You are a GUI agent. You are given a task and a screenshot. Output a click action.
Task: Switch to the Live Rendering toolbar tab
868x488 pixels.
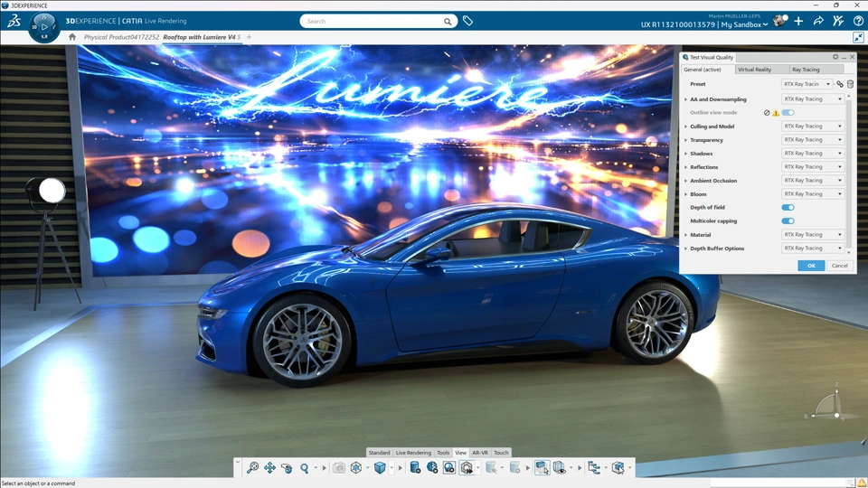pos(413,453)
